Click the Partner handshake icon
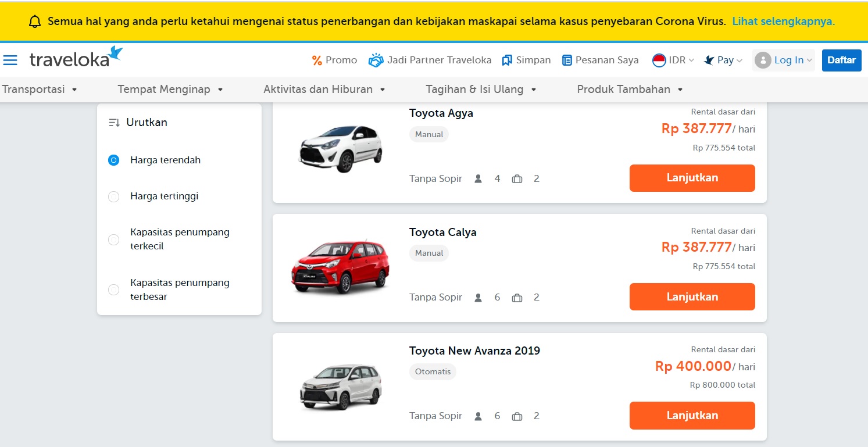 coord(376,60)
